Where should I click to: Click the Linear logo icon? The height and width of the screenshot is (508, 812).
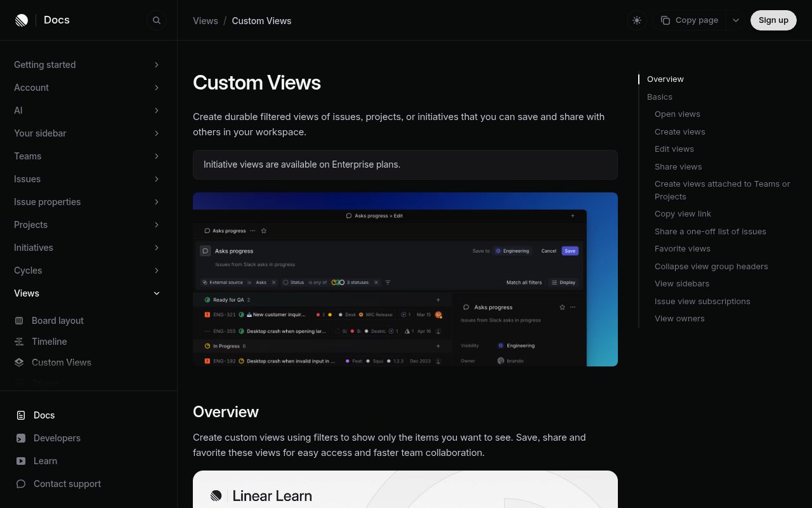pyautogui.click(x=22, y=20)
